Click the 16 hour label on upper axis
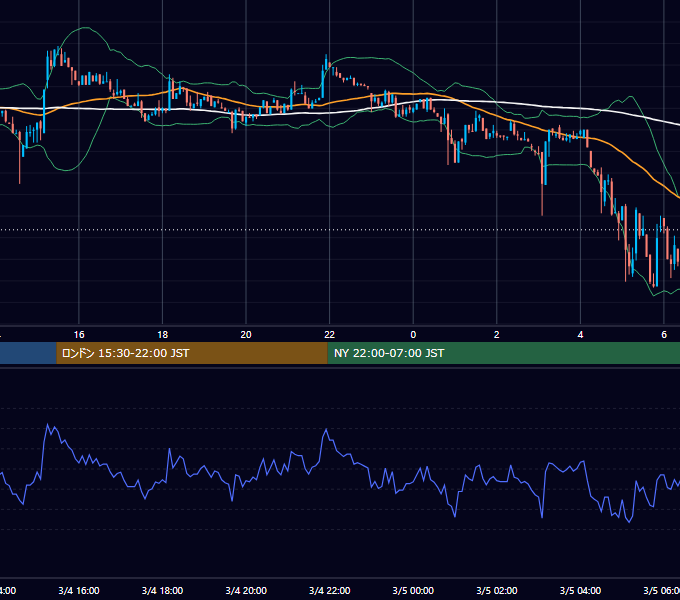680x600 pixels. click(x=79, y=335)
